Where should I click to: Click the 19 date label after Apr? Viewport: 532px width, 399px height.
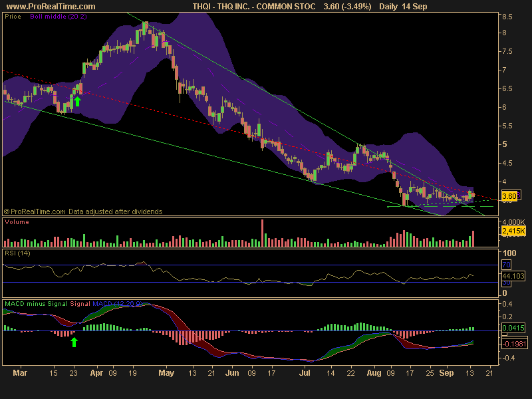tap(132, 373)
